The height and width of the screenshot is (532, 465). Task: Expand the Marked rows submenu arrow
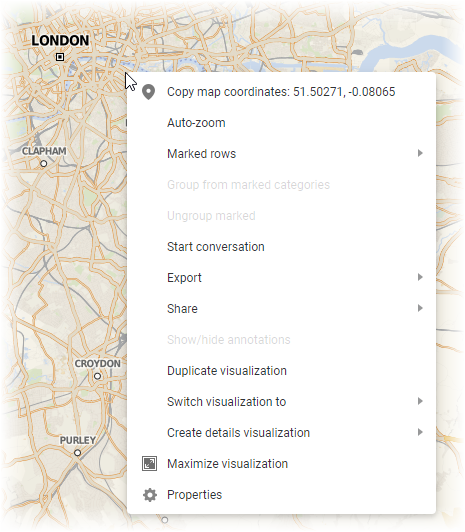pos(420,153)
